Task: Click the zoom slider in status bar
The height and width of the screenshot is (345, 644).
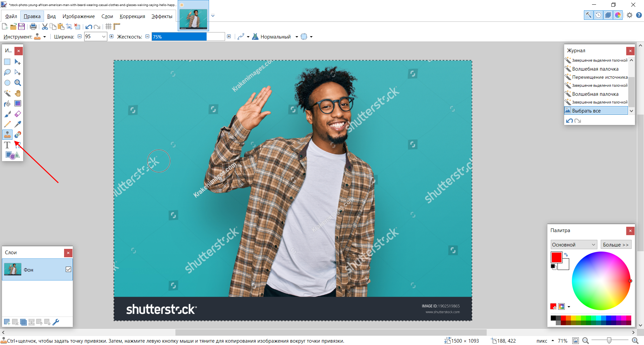Action: tap(609, 341)
